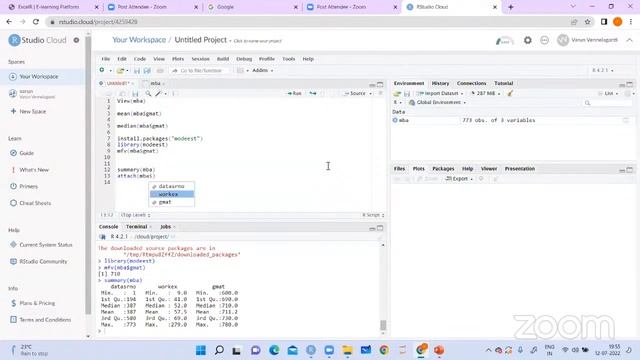
Task: Select workex in the autocomplete popup
Action: click(x=172, y=194)
